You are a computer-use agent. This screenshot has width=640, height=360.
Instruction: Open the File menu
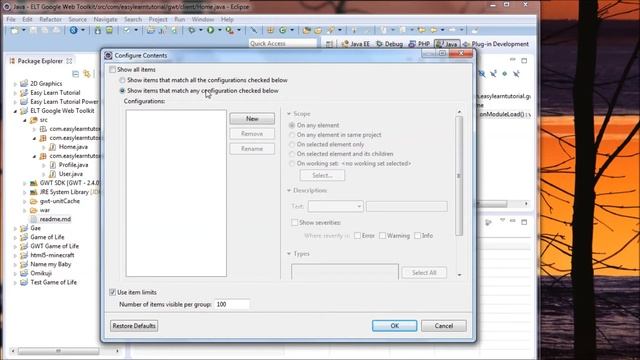[x=11, y=19]
